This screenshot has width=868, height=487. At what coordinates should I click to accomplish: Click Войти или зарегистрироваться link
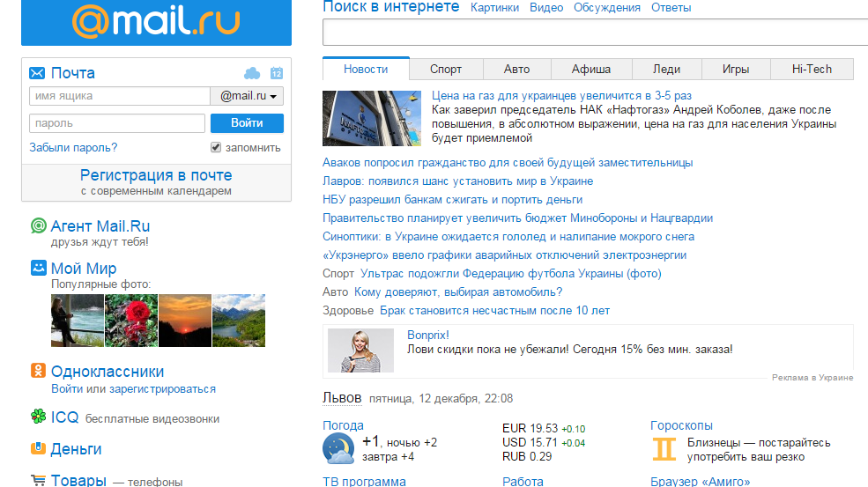pyautogui.click(x=133, y=389)
